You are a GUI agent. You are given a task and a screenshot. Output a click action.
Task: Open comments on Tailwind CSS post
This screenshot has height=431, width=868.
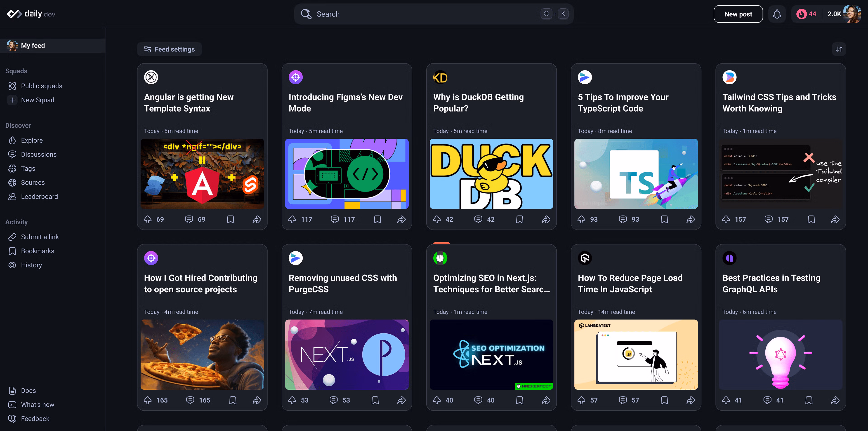pyautogui.click(x=769, y=220)
